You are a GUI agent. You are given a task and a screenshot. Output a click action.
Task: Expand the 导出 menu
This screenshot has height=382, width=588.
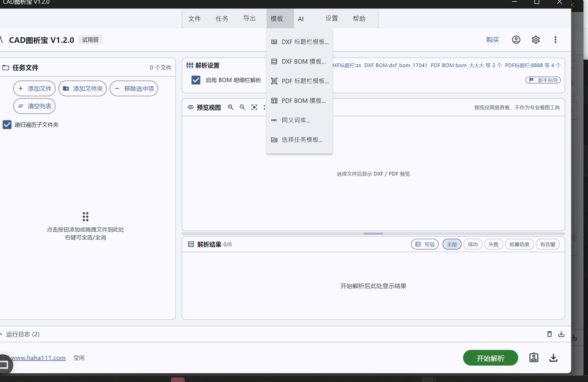pyautogui.click(x=249, y=18)
